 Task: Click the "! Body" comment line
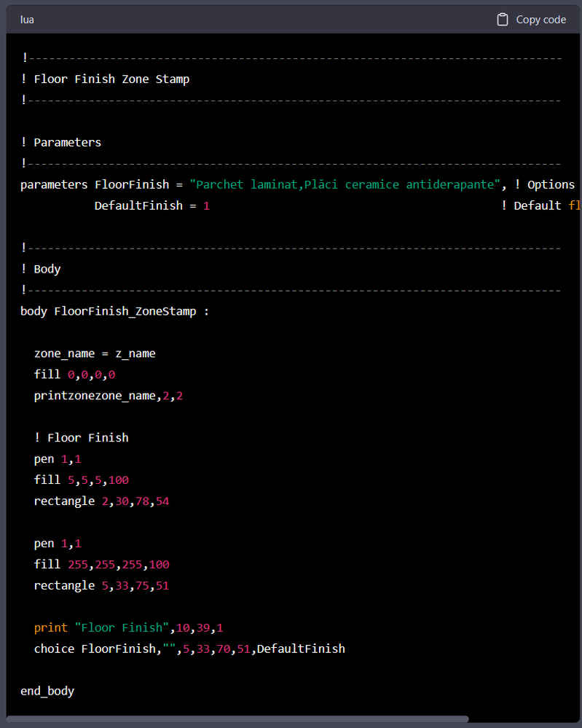(41, 269)
